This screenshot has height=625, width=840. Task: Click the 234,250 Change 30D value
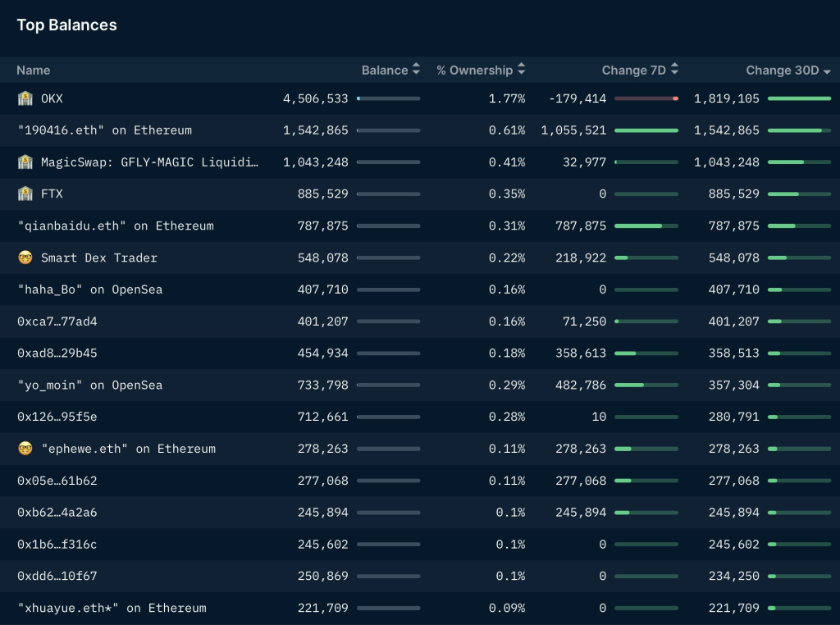(x=734, y=577)
